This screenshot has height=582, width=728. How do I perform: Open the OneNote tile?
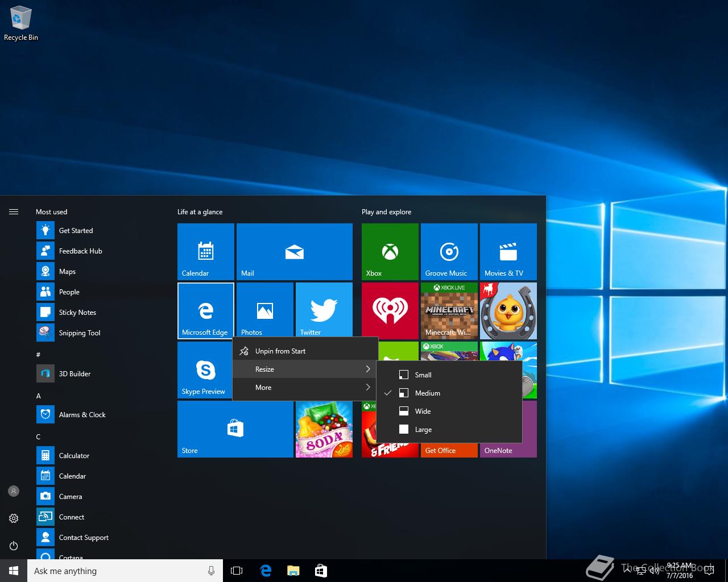(x=508, y=450)
